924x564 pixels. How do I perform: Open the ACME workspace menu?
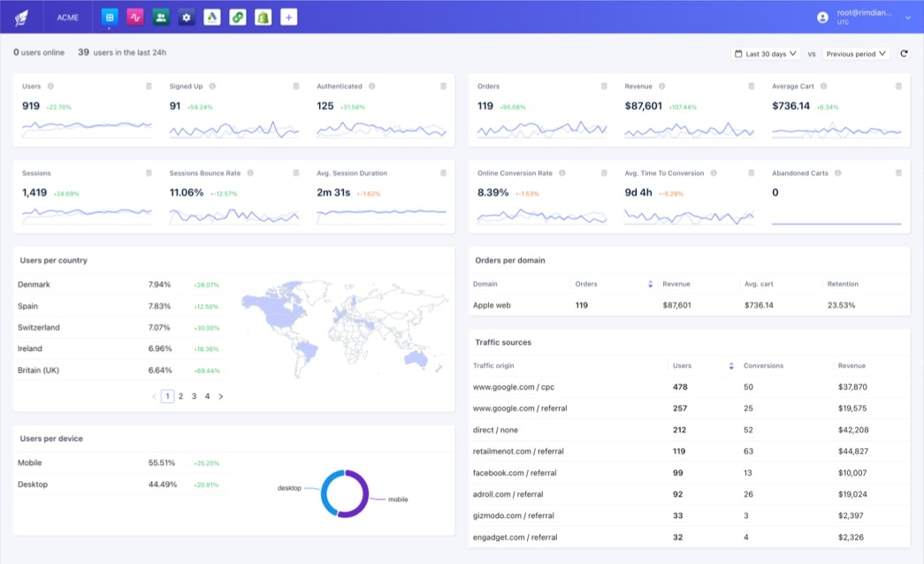(68, 16)
